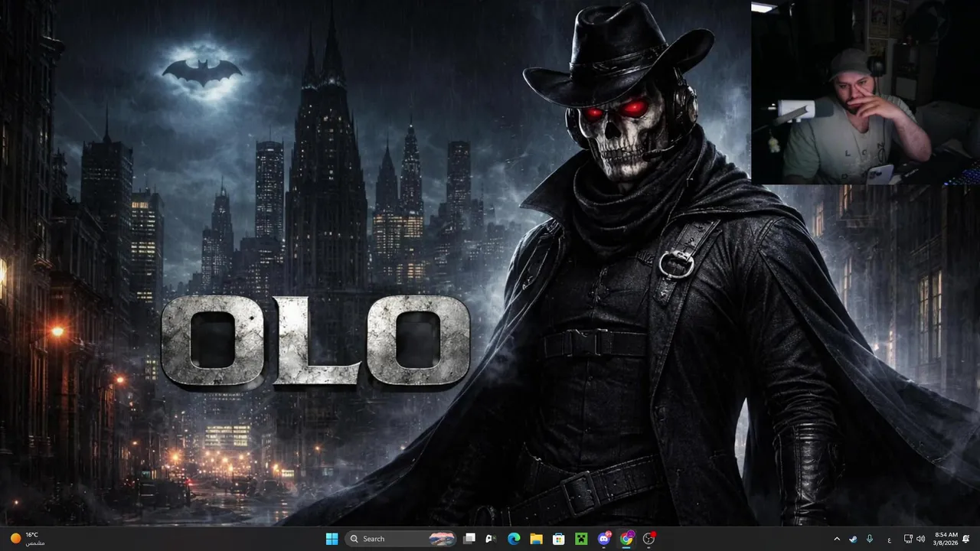The width and height of the screenshot is (980, 551).
Task: Click the search highlight image in Search box
Action: tap(441, 539)
